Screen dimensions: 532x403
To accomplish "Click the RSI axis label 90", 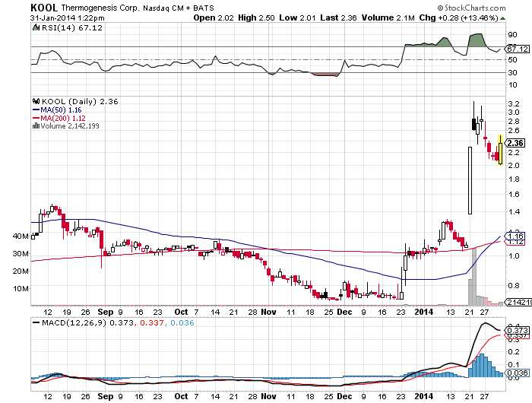I will click(512, 35).
